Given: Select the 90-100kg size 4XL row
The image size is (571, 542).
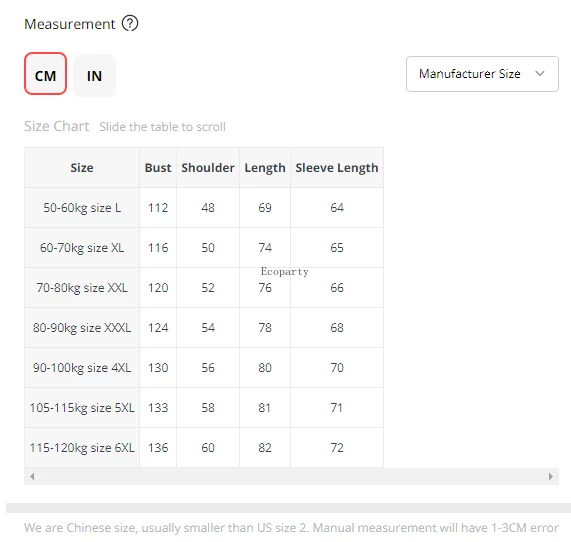Looking at the screenshot, I should pos(204,368).
